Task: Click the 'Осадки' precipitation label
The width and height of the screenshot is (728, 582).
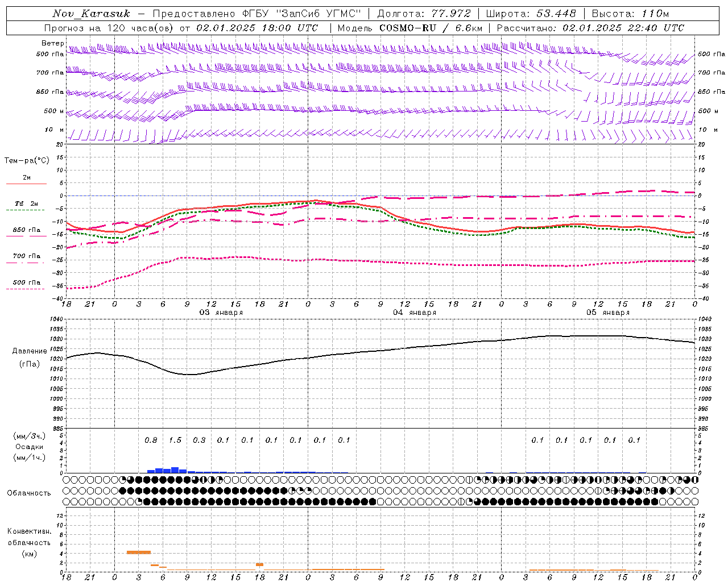Action: (x=29, y=447)
